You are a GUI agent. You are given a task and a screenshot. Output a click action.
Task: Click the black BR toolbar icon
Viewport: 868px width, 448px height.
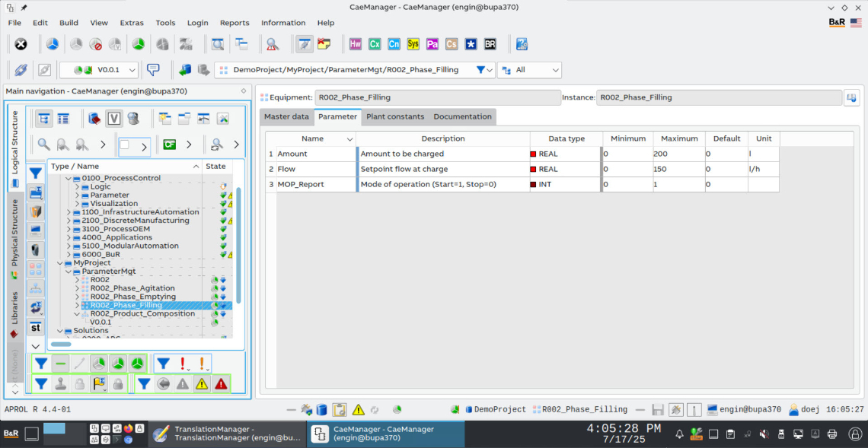click(x=490, y=44)
